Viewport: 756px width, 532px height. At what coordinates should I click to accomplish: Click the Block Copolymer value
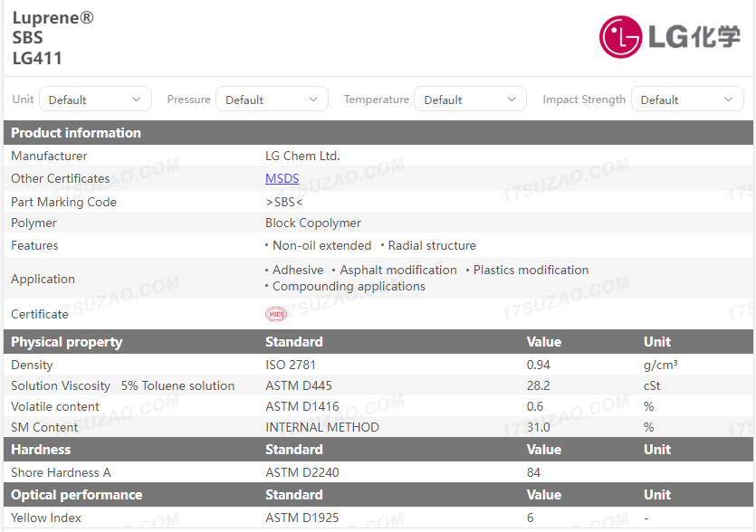point(313,223)
